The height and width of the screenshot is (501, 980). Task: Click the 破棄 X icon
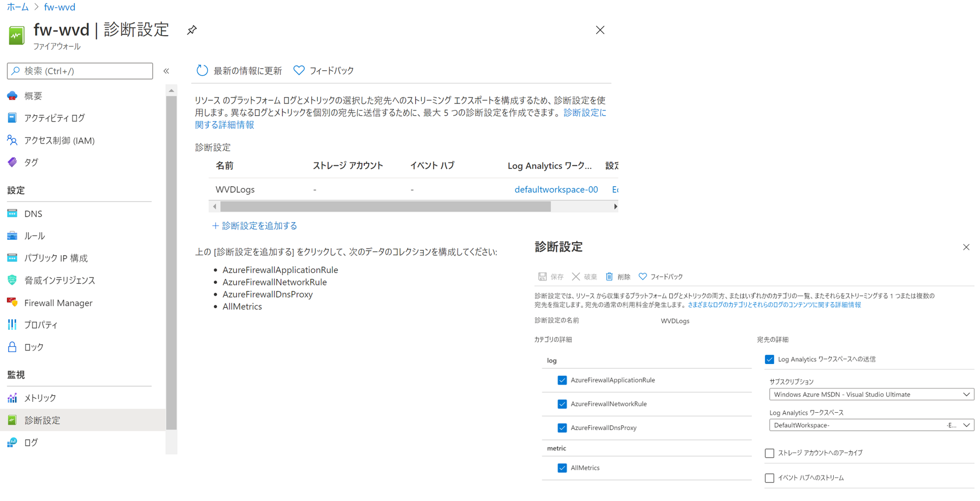(576, 276)
